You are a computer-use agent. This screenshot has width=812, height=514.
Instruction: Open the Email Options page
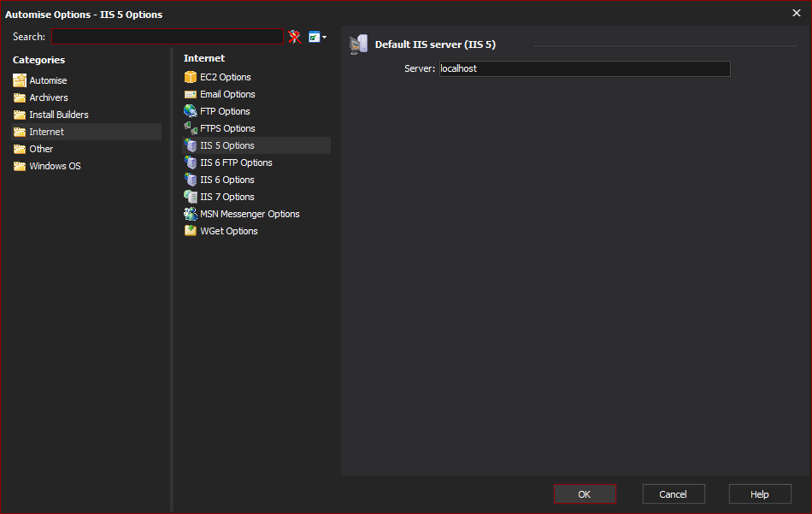click(x=228, y=94)
